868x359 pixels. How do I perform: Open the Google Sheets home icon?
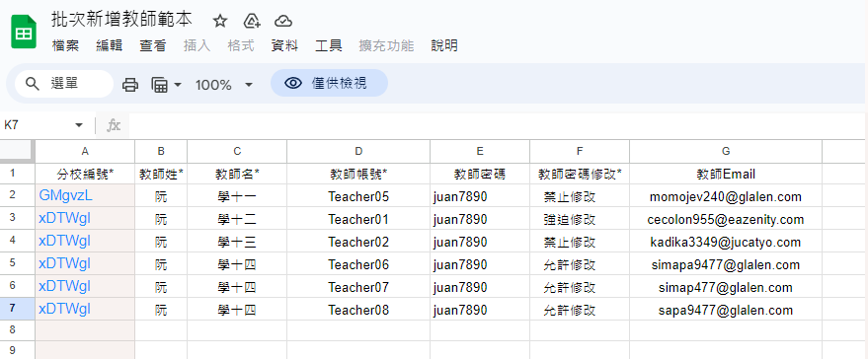click(x=24, y=33)
